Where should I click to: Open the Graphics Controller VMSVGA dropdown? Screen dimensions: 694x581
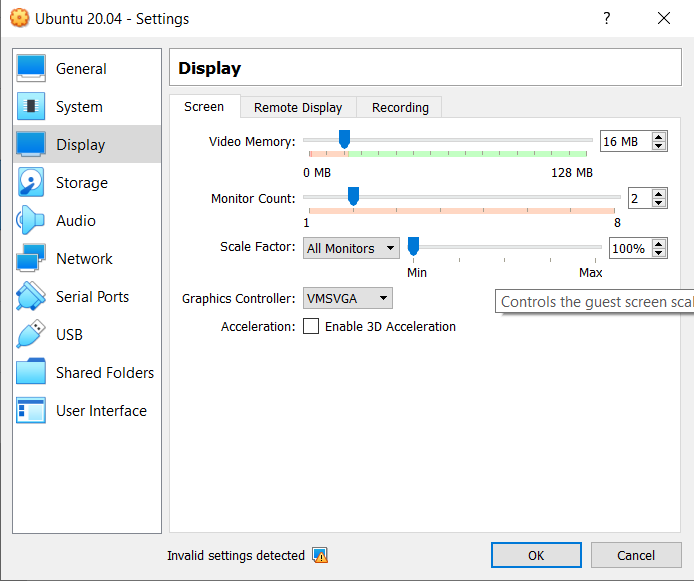coord(347,298)
